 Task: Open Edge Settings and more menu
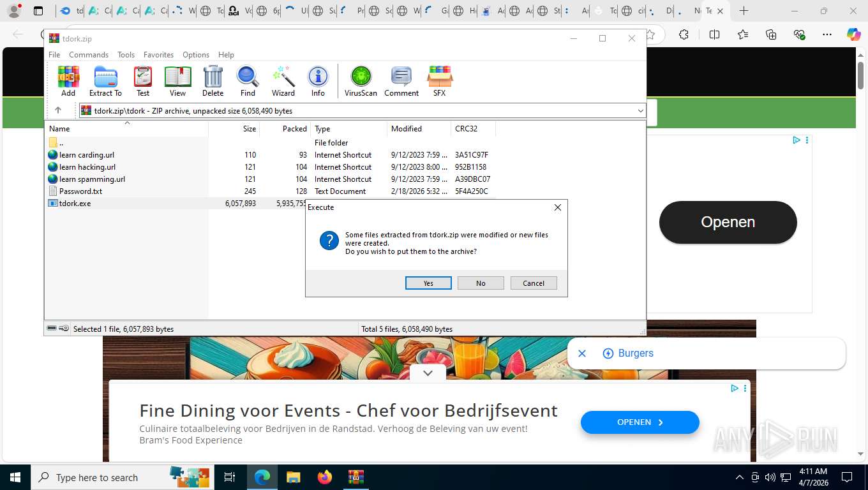click(827, 34)
